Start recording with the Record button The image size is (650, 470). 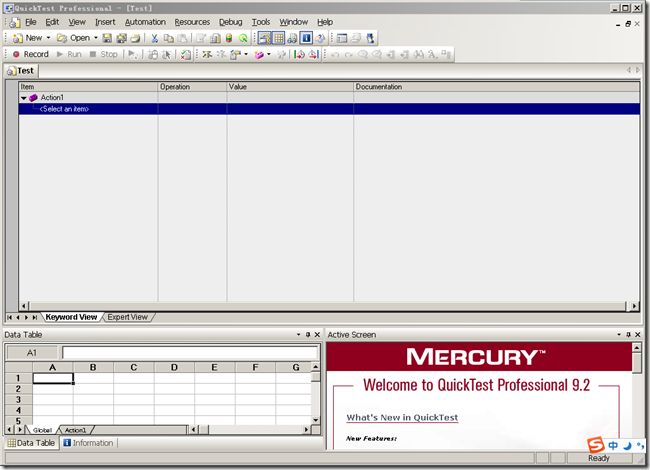click(31, 54)
